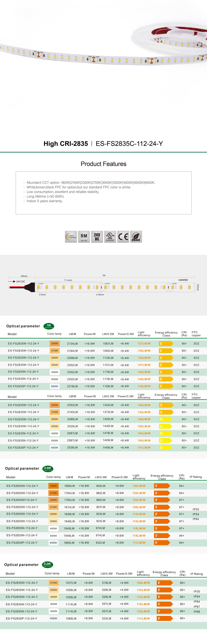Click the 2100K color temp swatch
This screenshot has width=207, height=644.
coord(53,493)
